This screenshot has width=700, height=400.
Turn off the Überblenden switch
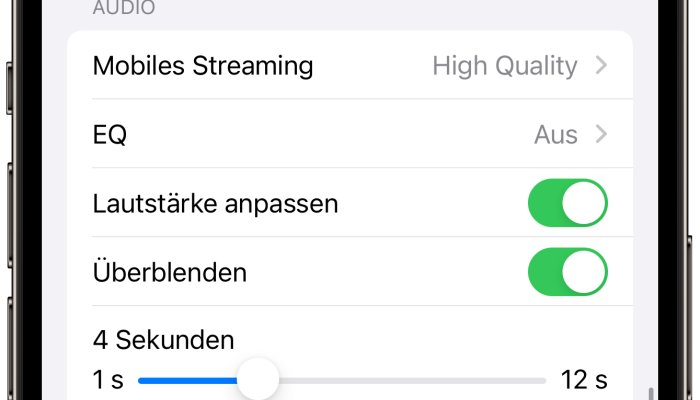[567, 272]
